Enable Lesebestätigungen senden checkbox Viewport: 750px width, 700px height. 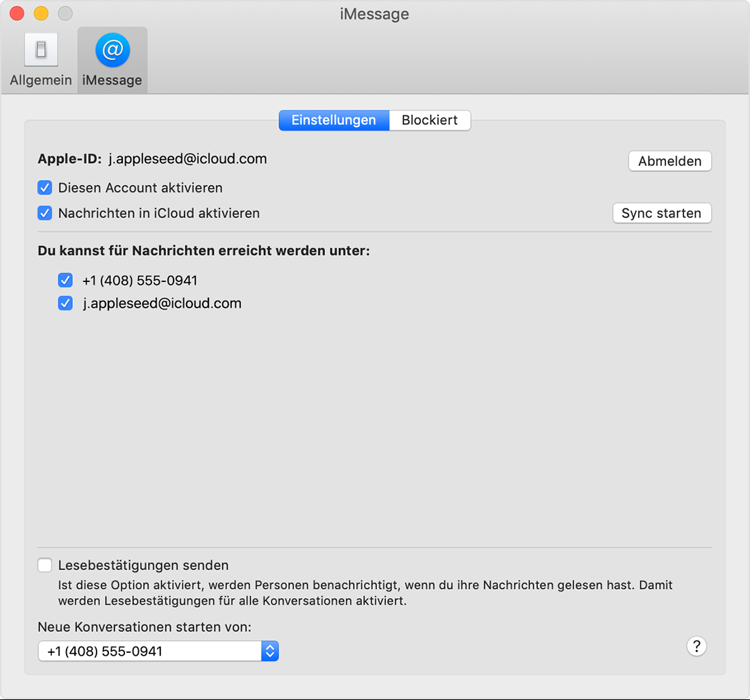pos(45,565)
